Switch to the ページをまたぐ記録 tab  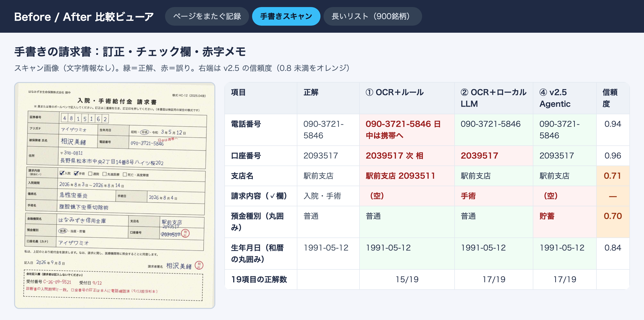pos(207,16)
